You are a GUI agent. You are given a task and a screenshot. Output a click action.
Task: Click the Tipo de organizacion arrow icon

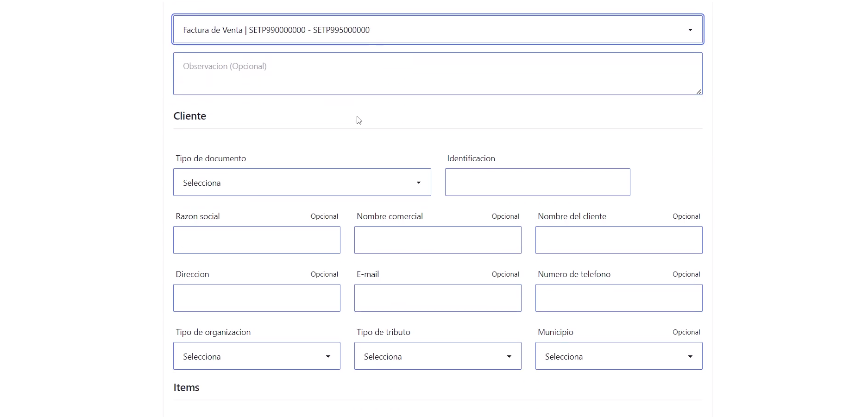pyautogui.click(x=328, y=356)
